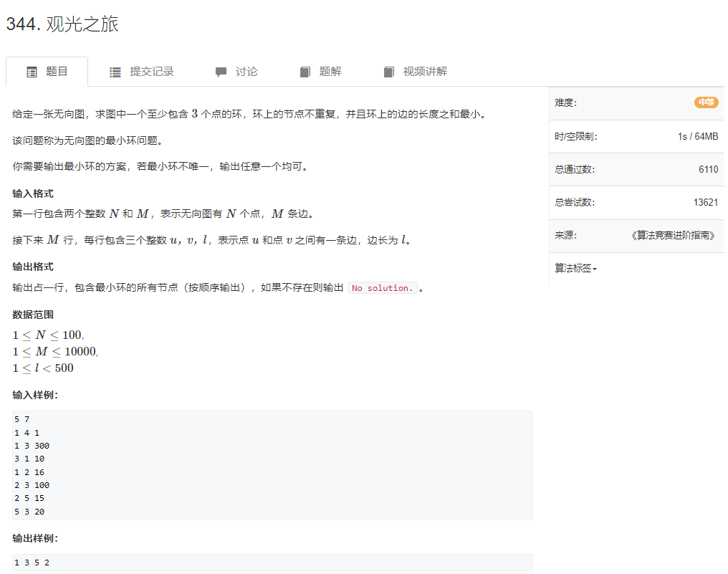Go to the 题解 tab
Viewport: 728px width, 574px height.
click(330, 72)
